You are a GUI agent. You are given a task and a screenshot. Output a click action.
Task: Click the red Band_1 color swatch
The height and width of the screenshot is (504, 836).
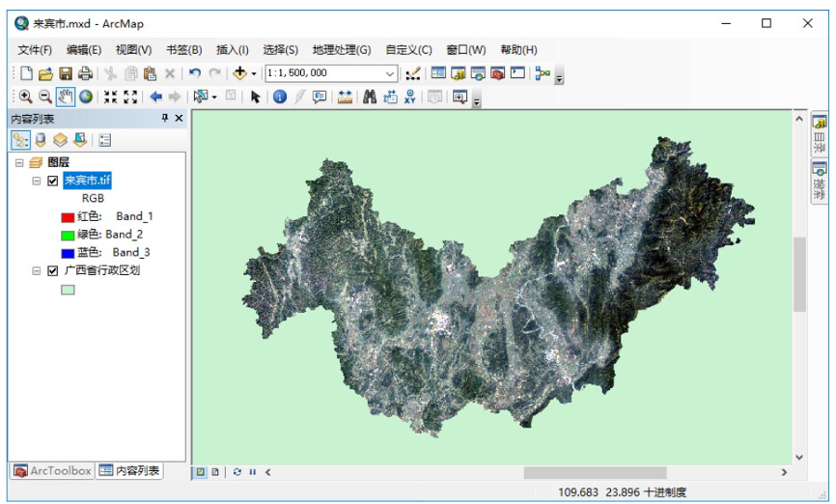(x=68, y=217)
